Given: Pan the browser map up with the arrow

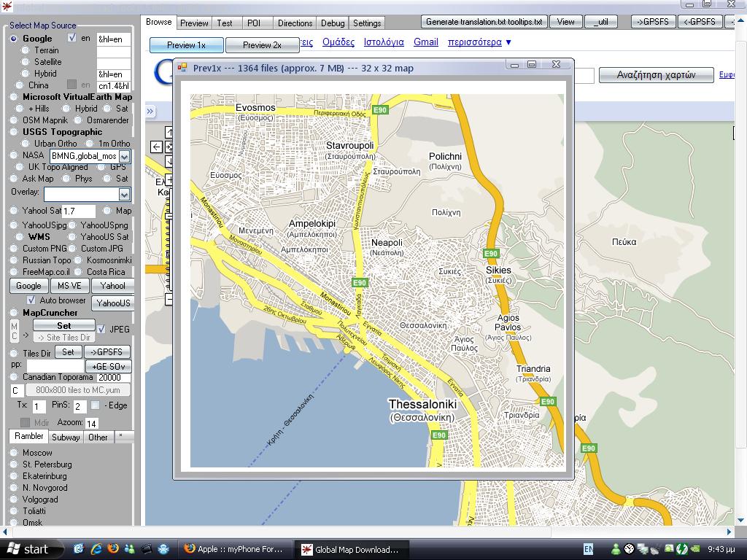Looking at the screenshot, I should pos(169,132).
